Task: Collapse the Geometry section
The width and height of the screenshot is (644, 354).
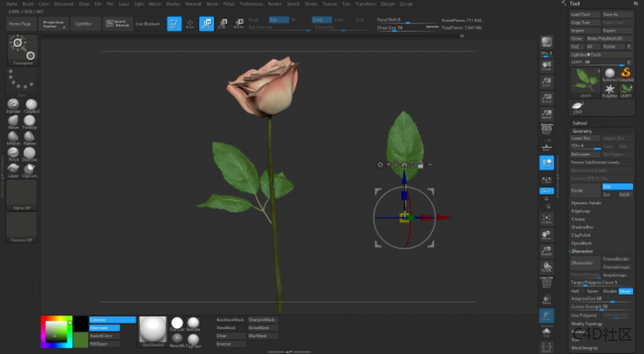Action: click(582, 131)
